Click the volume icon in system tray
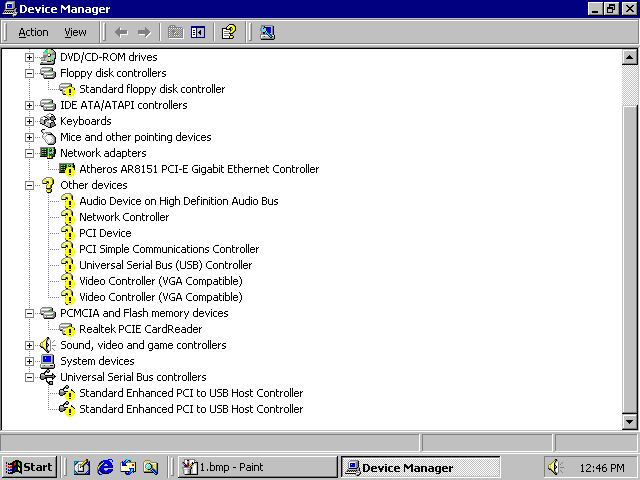Image resolution: width=640 pixels, height=480 pixels. (555, 467)
